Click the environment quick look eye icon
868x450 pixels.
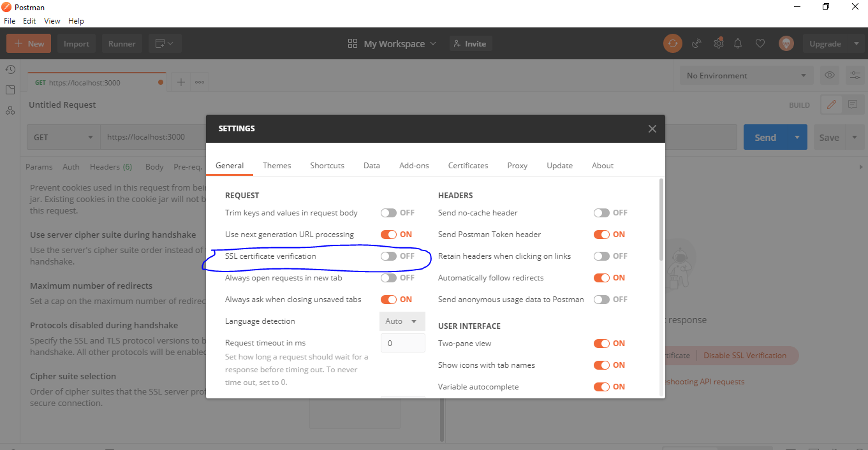[830, 75]
